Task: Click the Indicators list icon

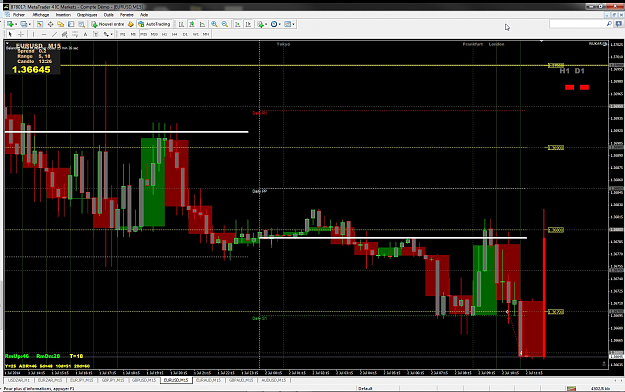Action: (260, 24)
